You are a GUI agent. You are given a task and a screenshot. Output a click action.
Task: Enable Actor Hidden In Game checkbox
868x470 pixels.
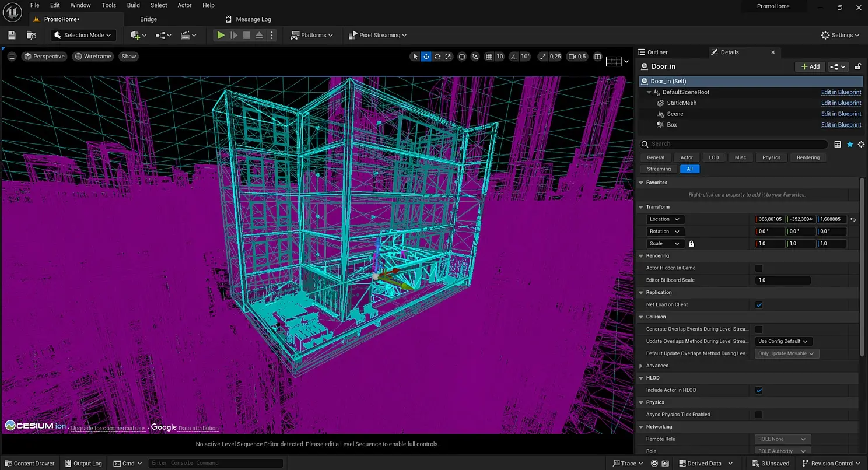(759, 268)
